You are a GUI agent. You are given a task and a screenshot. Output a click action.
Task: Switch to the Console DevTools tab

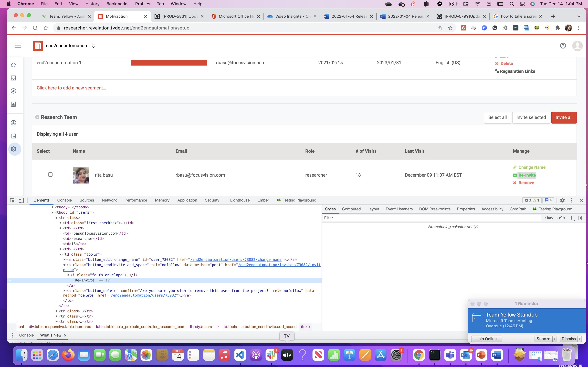tap(64, 200)
